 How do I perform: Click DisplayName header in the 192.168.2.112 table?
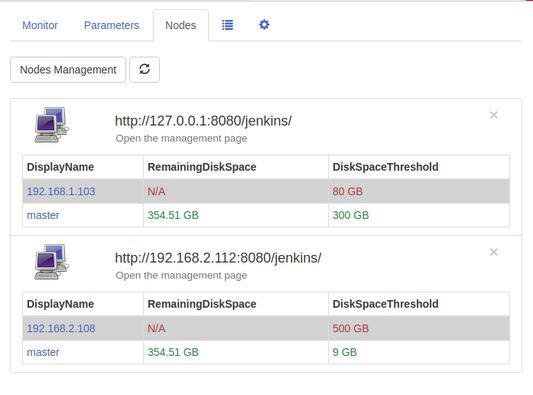coord(61,304)
